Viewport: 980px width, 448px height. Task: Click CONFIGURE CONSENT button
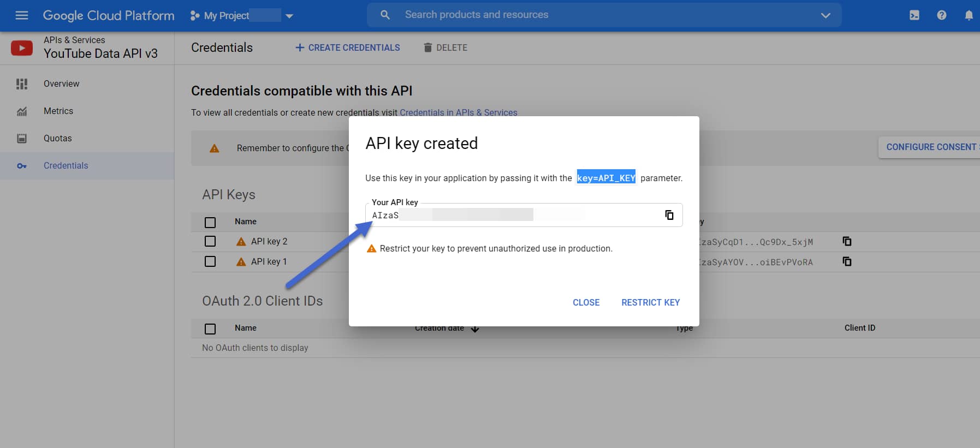pyautogui.click(x=929, y=147)
